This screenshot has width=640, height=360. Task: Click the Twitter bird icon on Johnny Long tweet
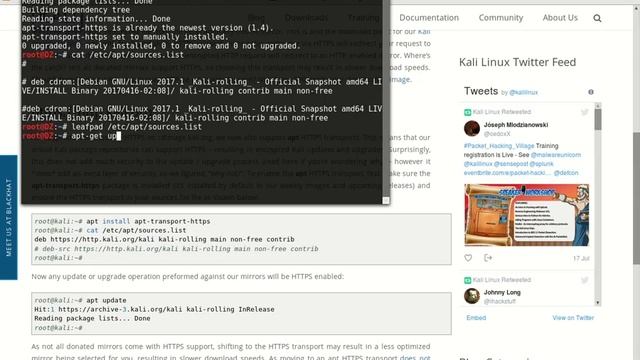tap(584, 280)
